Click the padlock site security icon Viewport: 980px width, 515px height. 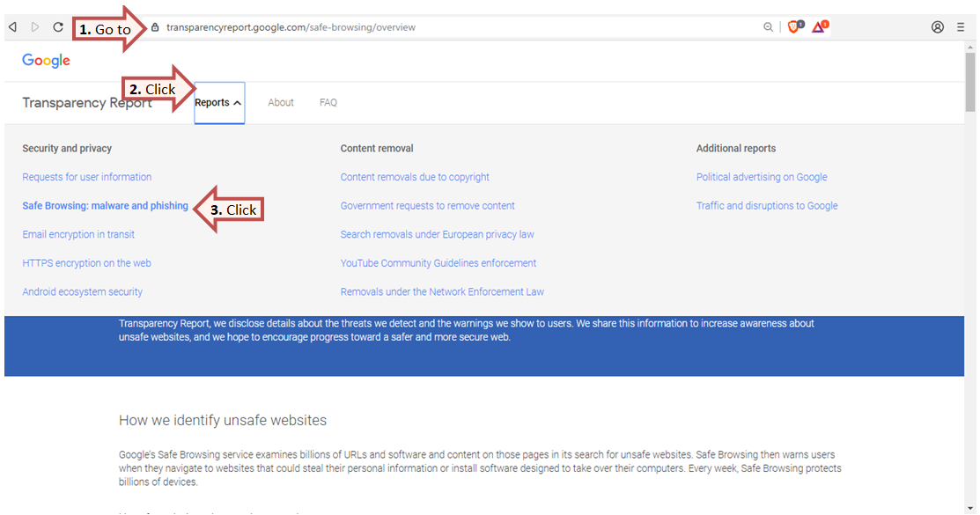155,27
